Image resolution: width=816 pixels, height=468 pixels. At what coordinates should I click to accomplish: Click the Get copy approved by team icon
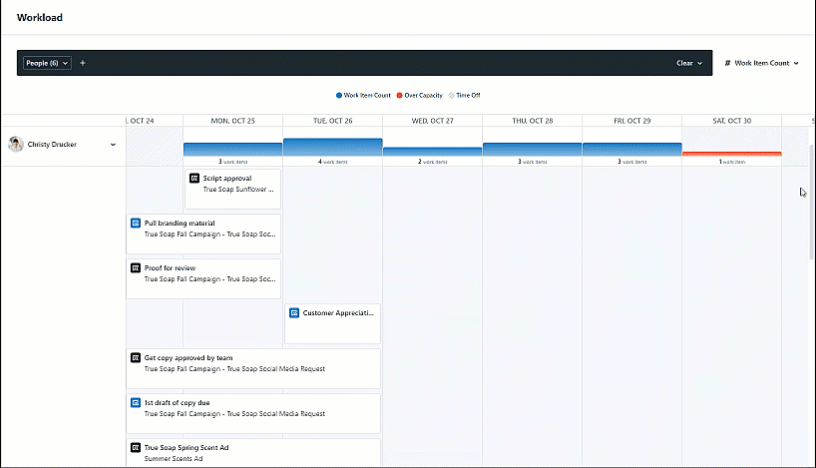135,358
